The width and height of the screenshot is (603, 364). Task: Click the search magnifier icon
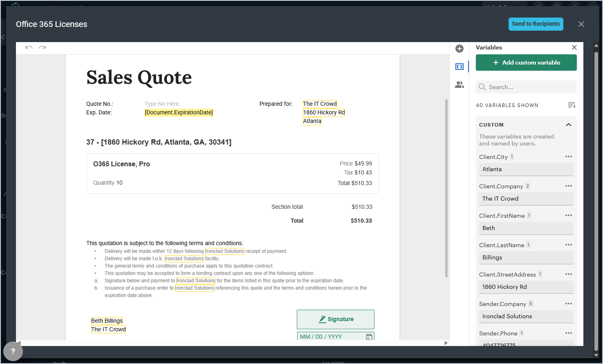(482, 87)
